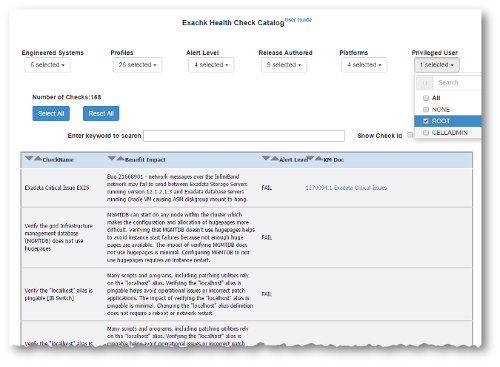Check the NONE privileged user option
Screen dimensions: 500x367
426,109
